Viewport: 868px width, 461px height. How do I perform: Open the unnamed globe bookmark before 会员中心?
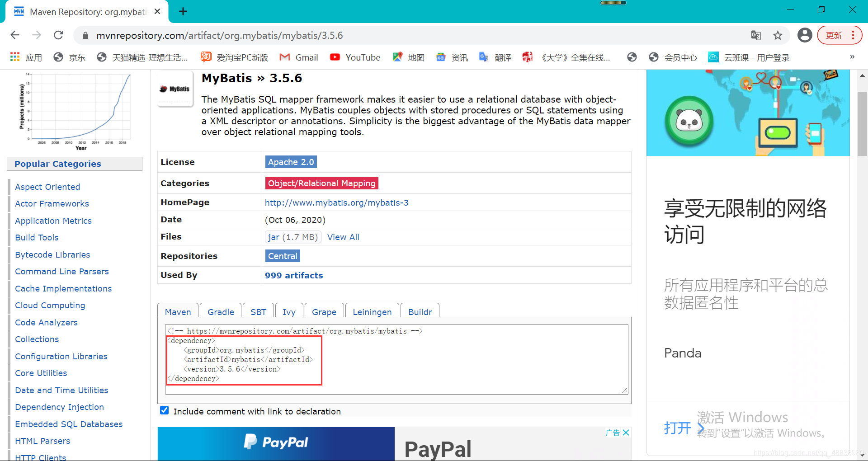(632, 57)
